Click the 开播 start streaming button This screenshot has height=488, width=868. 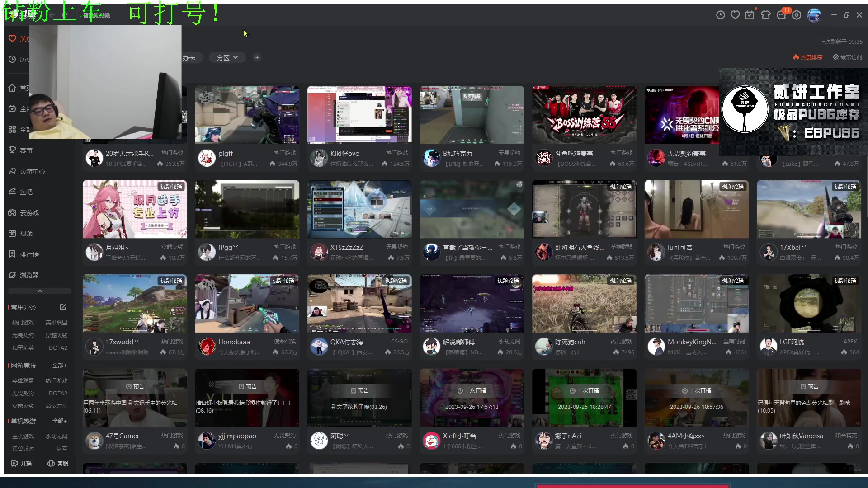[21, 463]
